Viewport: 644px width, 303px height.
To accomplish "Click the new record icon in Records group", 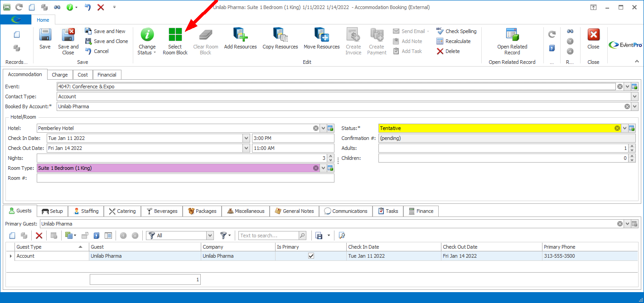I will (x=17, y=34).
